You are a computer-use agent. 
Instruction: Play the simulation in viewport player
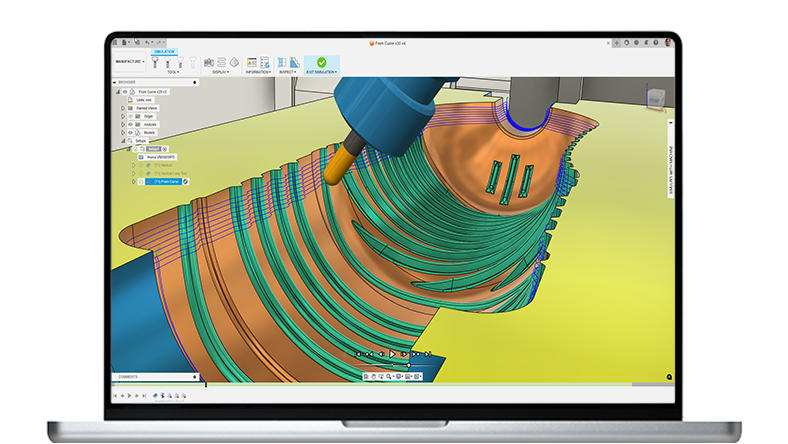tap(392, 354)
